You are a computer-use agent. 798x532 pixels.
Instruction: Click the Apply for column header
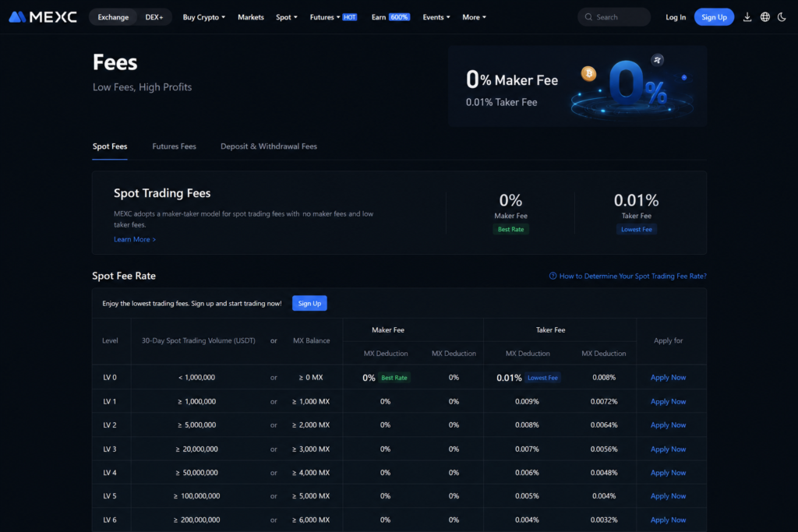(668, 340)
